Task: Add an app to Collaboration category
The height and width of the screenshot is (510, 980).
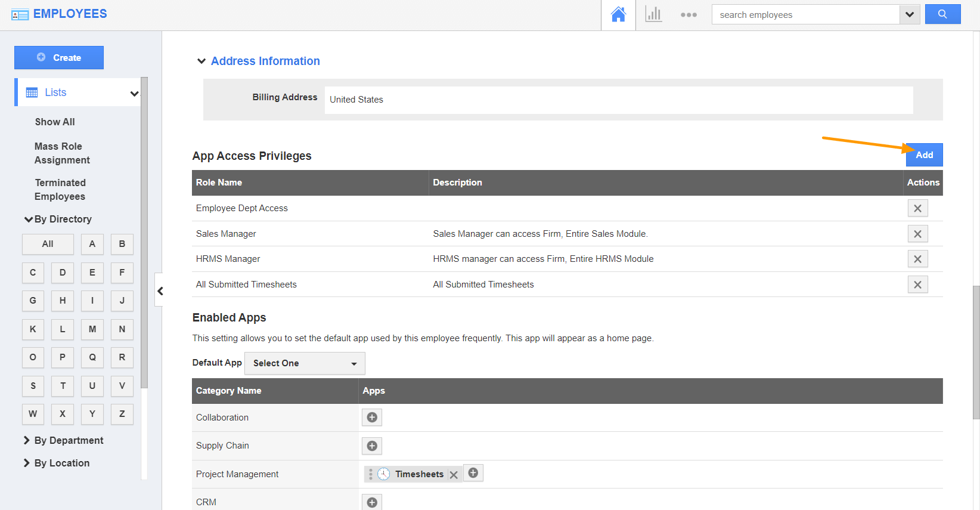Action: pyautogui.click(x=372, y=418)
